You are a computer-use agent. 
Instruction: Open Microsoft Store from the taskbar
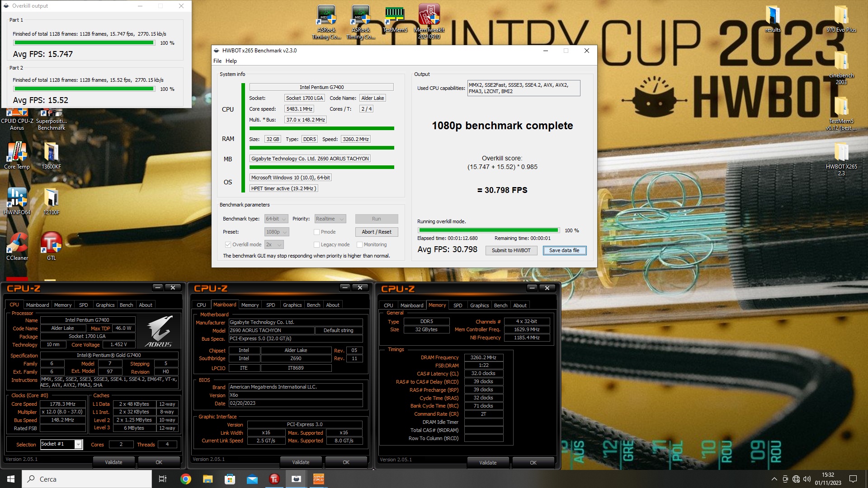[x=230, y=479]
